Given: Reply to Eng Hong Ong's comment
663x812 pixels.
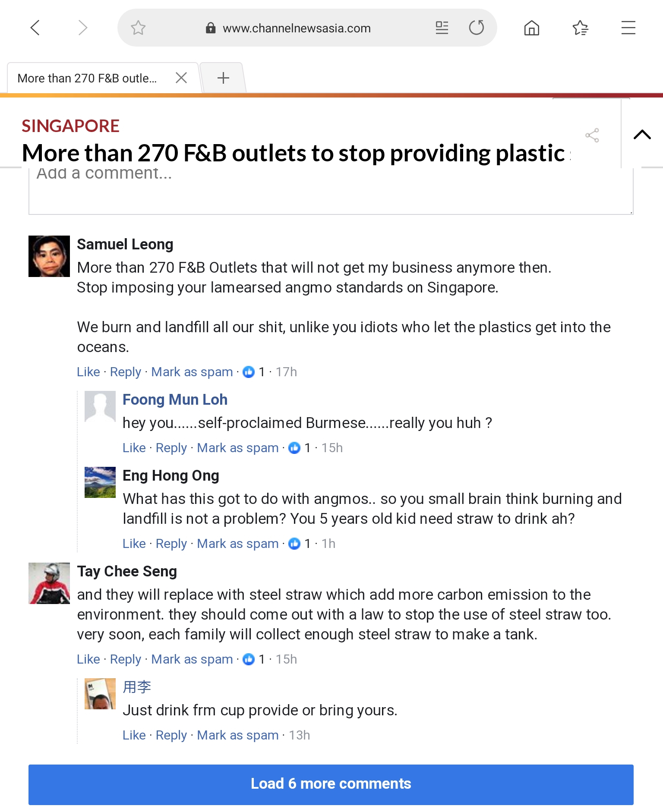Looking at the screenshot, I should click(x=171, y=544).
